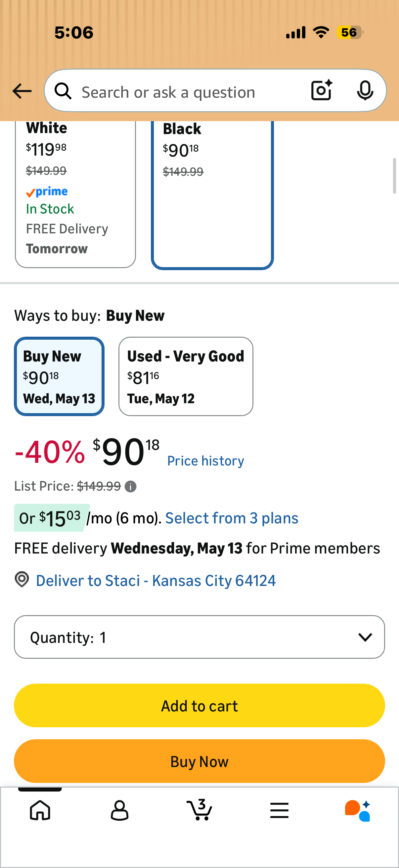
Task: Tap the microphone voice search icon
Action: tap(365, 91)
